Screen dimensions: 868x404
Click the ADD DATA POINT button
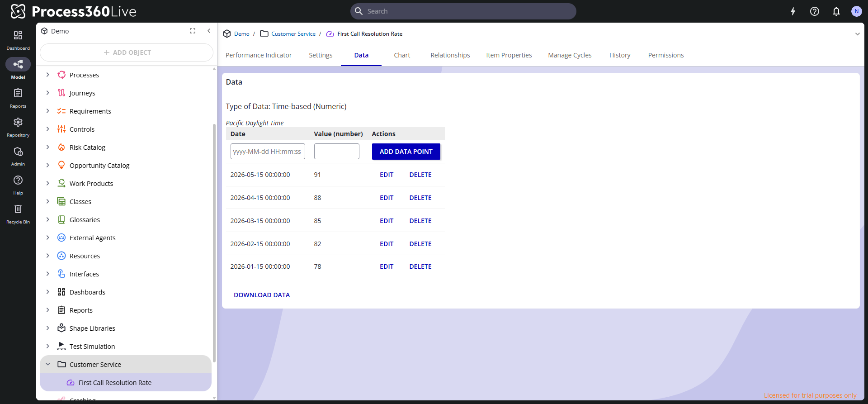406,152
